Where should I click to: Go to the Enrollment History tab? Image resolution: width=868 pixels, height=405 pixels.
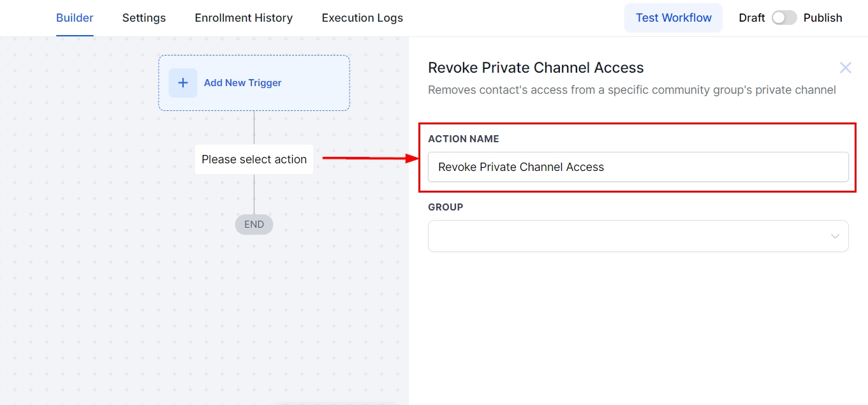(x=244, y=18)
